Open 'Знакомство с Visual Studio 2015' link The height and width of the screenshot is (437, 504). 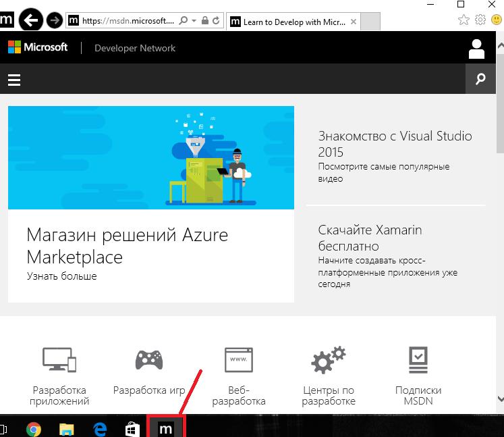pos(395,144)
